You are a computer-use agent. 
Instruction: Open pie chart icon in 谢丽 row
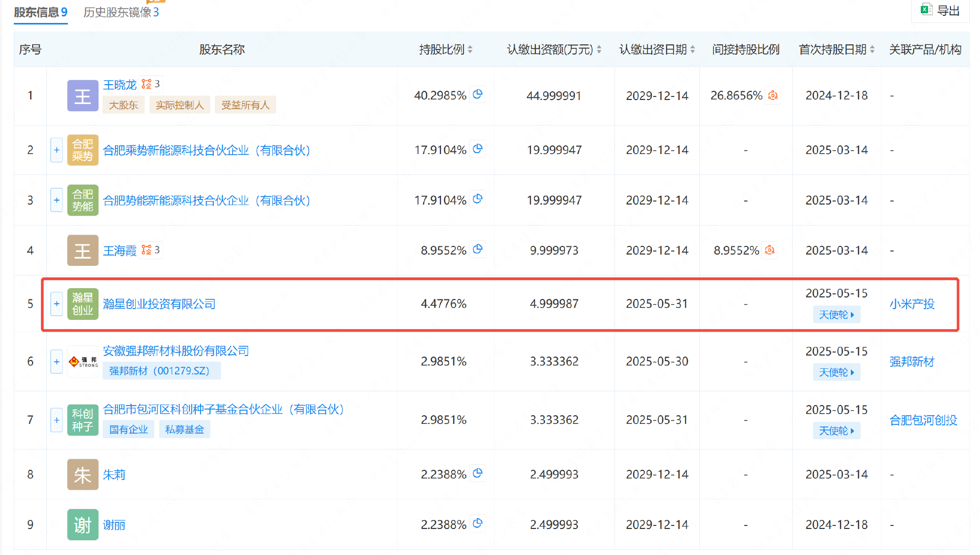[478, 523]
